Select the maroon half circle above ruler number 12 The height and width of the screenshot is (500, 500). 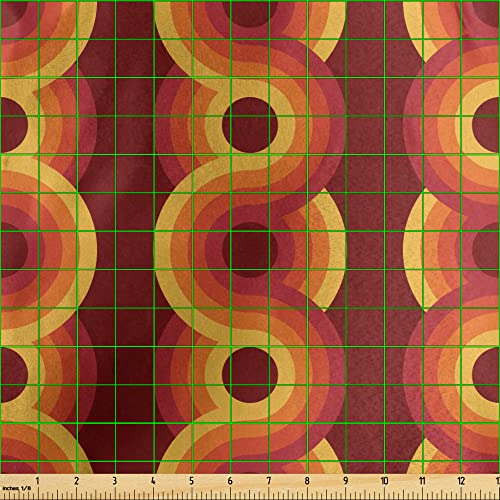point(486,374)
